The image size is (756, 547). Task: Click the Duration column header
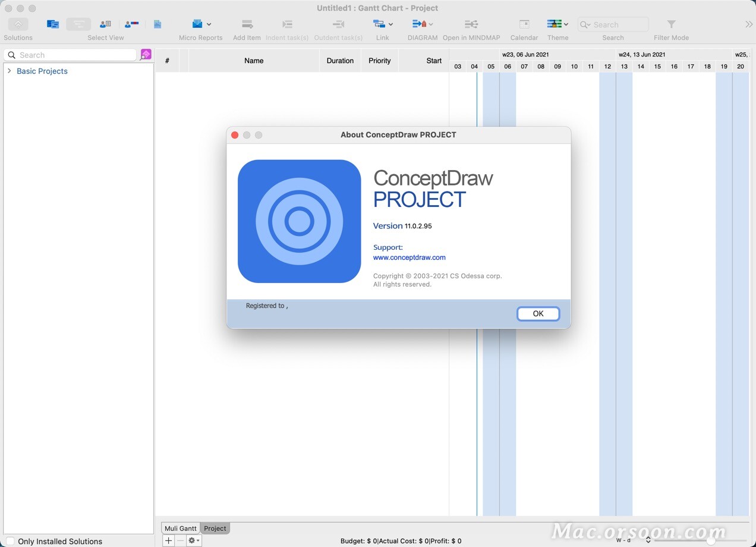click(340, 61)
